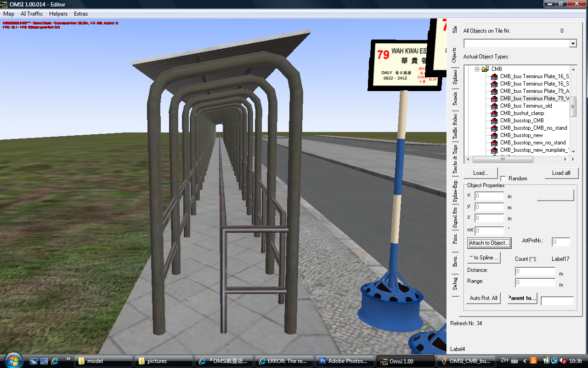Open the All Objects on Tile dropdown
This screenshot has width=588, height=368.
coord(572,44)
